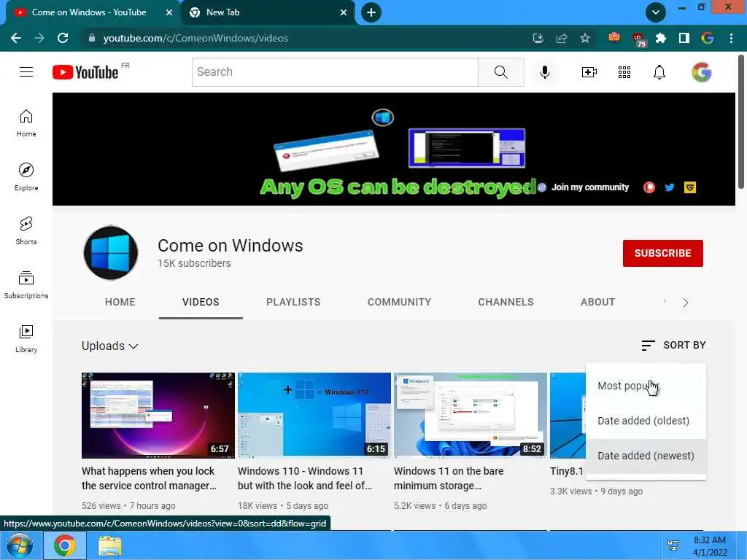Bookmark this page with the star

coord(585,38)
